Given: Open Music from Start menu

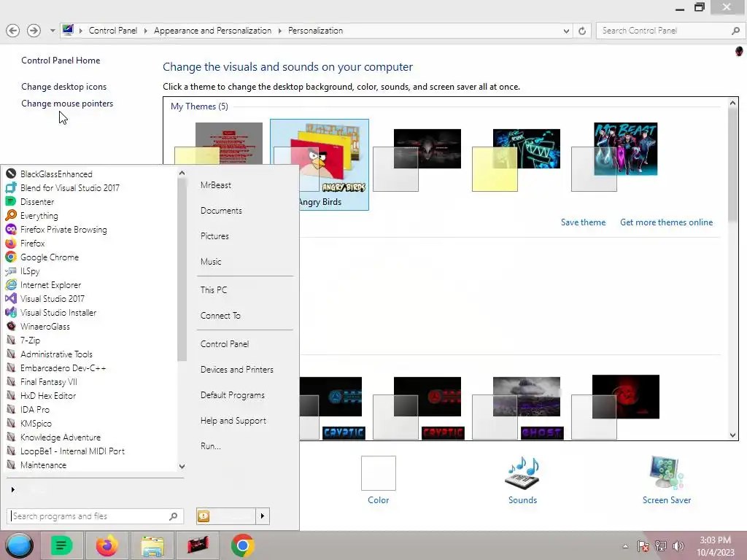Looking at the screenshot, I should 211,262.
